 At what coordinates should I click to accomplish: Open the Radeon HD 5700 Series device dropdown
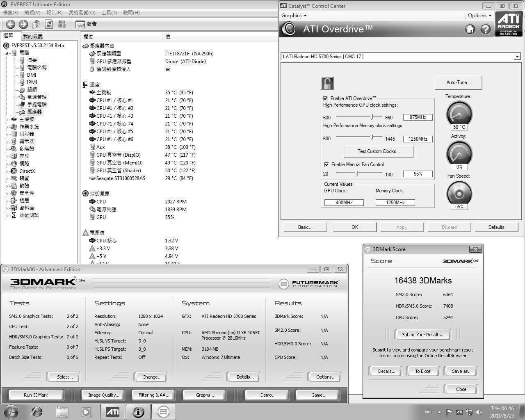[x=517, y=57]
